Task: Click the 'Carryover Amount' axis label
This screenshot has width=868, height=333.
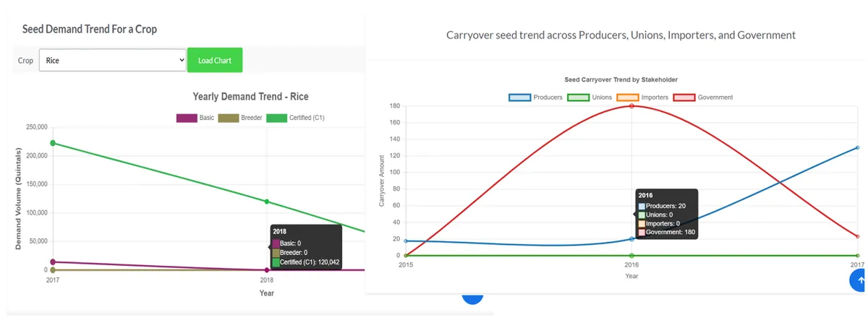Action: pyautogui.click(x=381, y=181)
